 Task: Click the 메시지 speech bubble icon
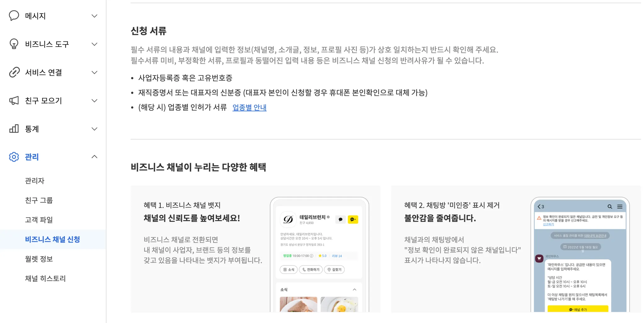click(14, 16)
